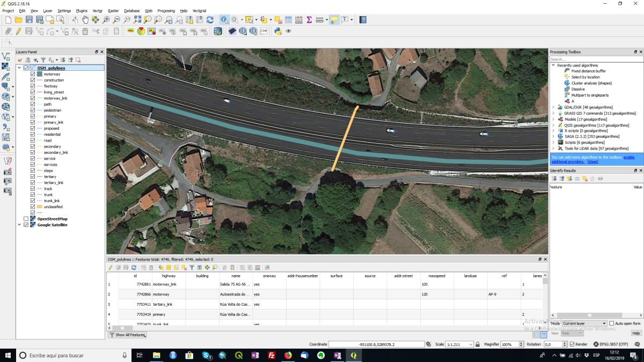Screen dimensions: 644x362
Task: Open the Vector menu
Action: [x=97, y=11]
